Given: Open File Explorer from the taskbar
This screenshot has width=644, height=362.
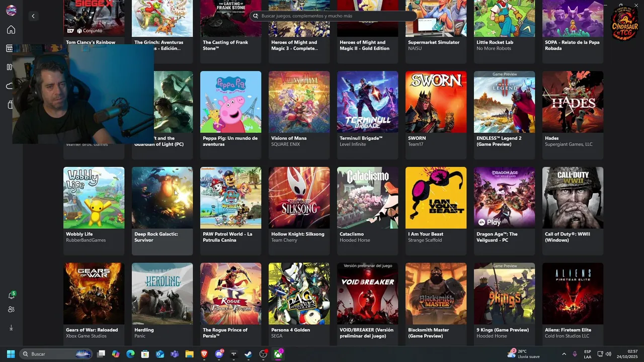Looking at the screenshot, I should click(189, 354).
